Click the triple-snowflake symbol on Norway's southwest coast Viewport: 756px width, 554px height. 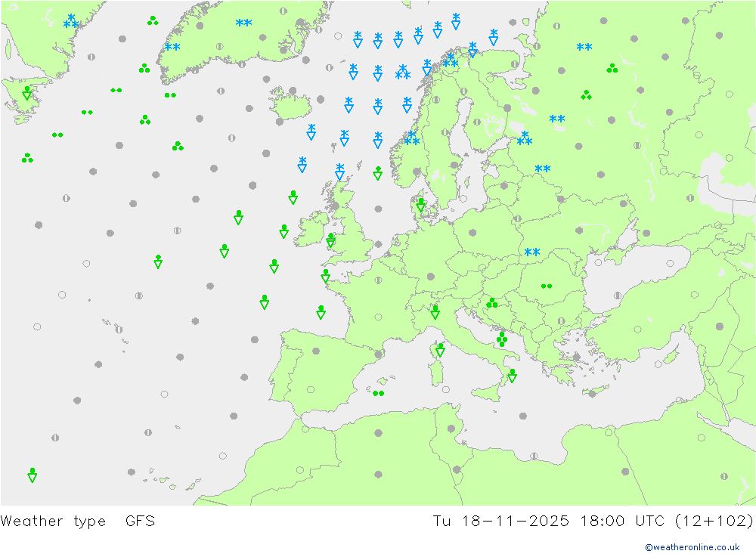pyautogui.click(x=411, y=138)
